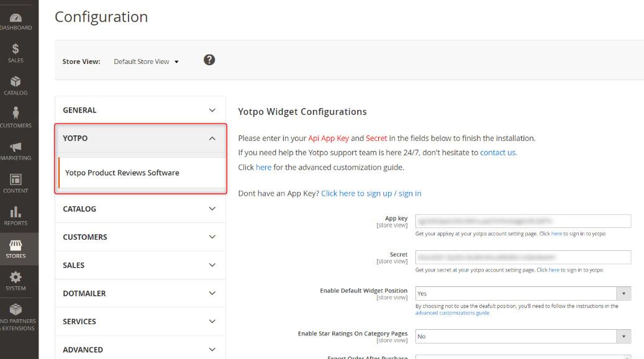Open the 'advanced customizations guide' link
644x359 pixels.
coord(452,313)
